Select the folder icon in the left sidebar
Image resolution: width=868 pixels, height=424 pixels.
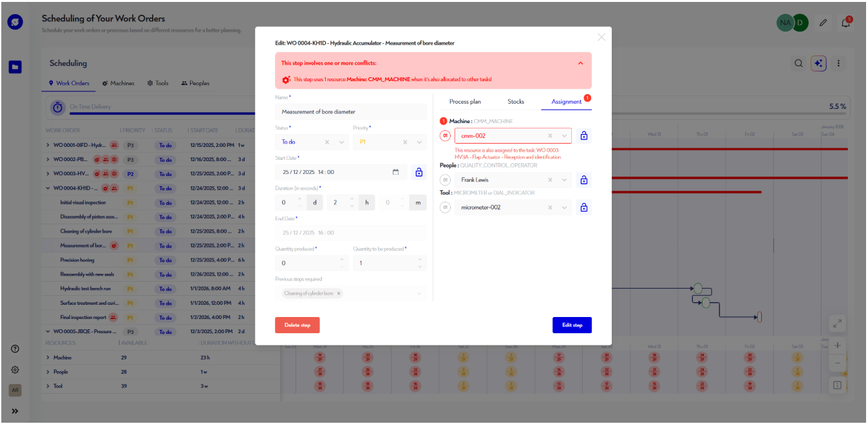[x=14, y=67]
